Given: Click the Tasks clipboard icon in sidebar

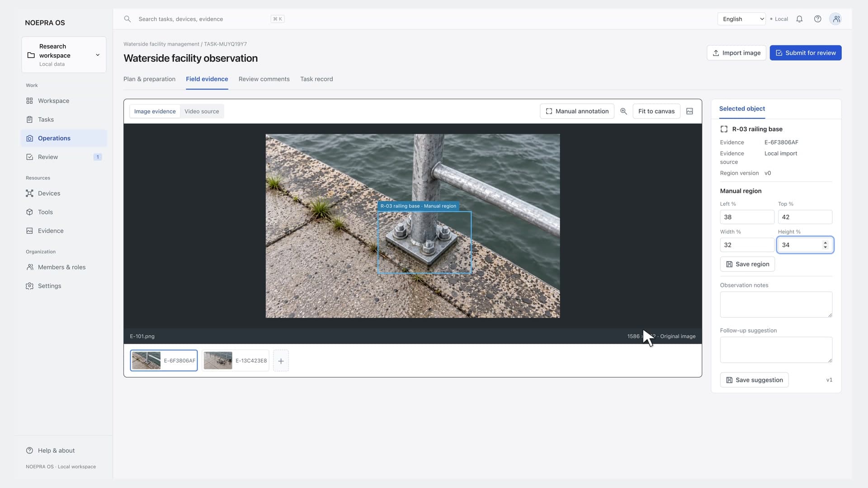Looking at the screenshot, I should 29,119.
